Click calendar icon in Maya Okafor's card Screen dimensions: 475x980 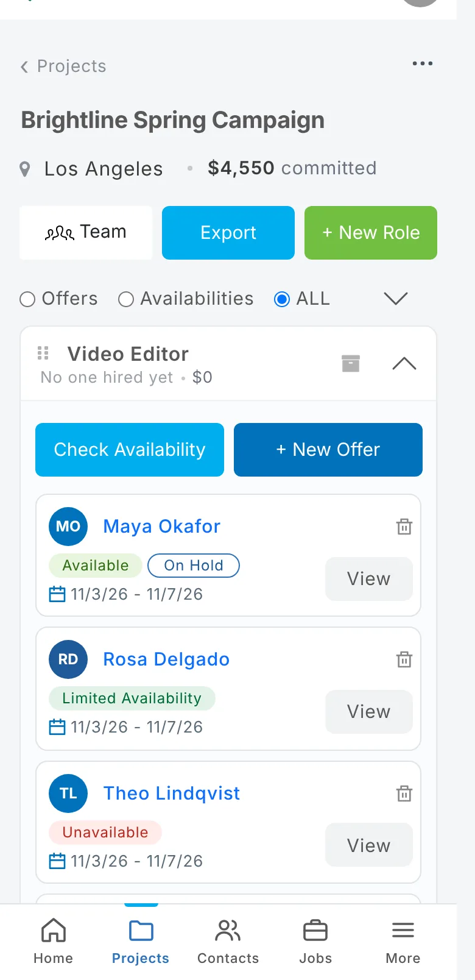pyautogui.click(x=57, y=594)
